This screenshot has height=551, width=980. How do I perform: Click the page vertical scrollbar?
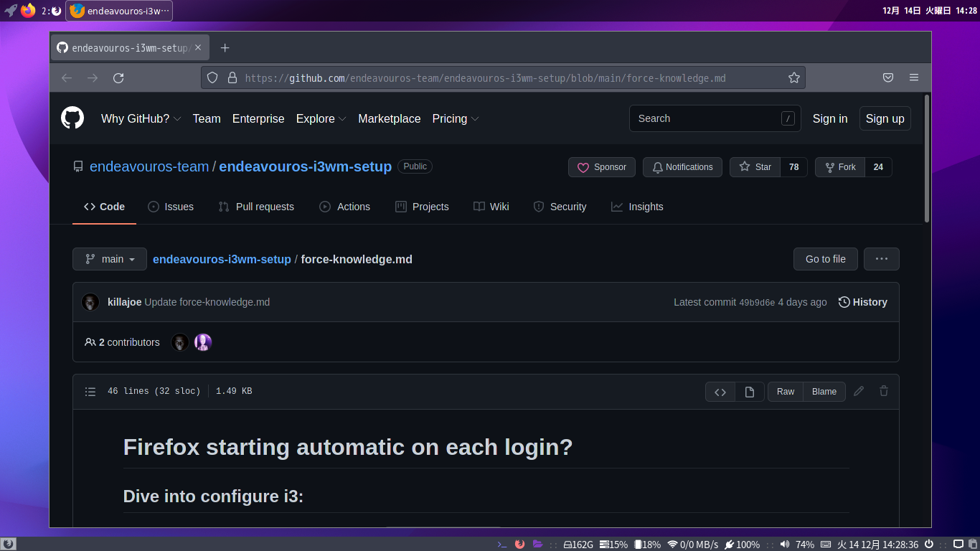tap(927, 158)
